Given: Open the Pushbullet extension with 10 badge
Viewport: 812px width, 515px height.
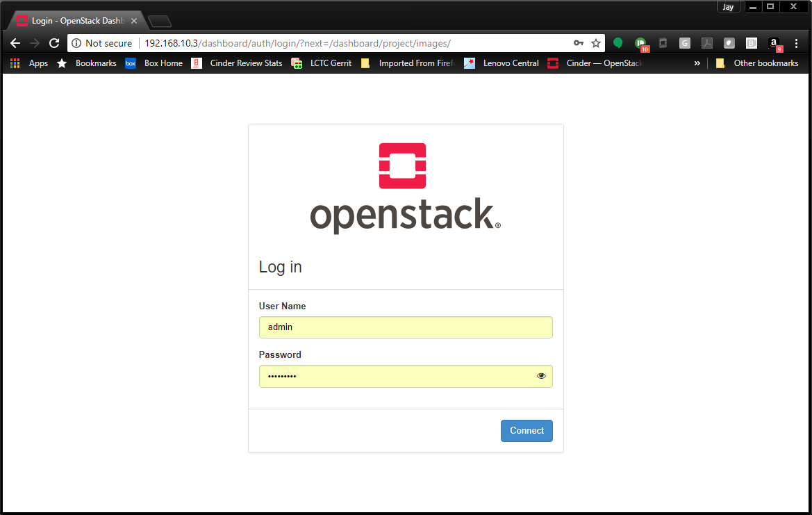Looking at the screenshot, I should pyautogui.click(x=640, y=43).
